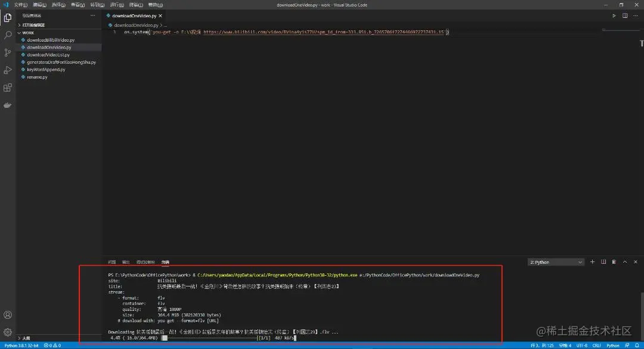644x349 pixels.
Task: Click the errors and warnings status indicator
Action: 52,345
